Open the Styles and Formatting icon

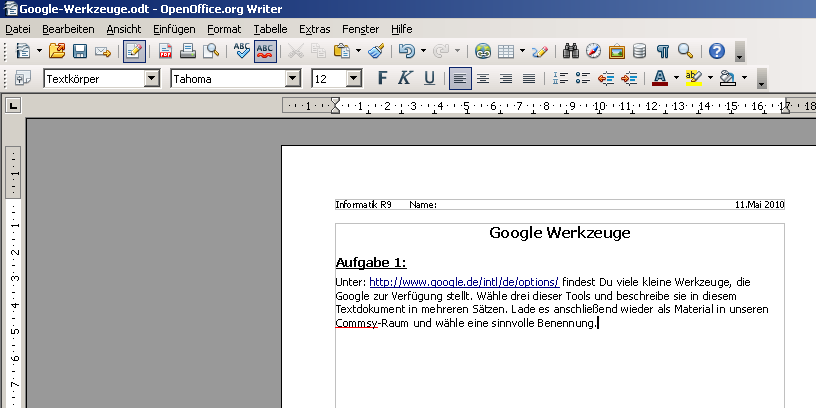[x=23, y=79]
